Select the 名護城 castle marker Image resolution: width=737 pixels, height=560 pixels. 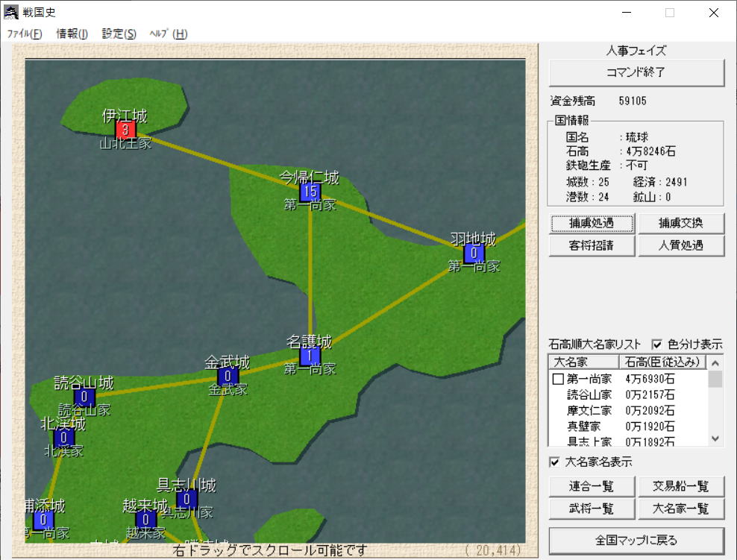tap(310, 356)
